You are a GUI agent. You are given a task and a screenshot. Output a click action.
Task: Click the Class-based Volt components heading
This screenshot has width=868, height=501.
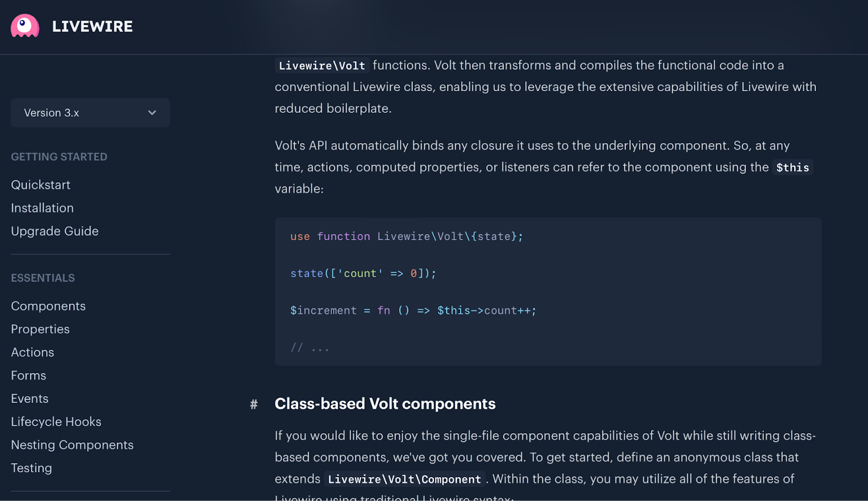pos(385,404)
